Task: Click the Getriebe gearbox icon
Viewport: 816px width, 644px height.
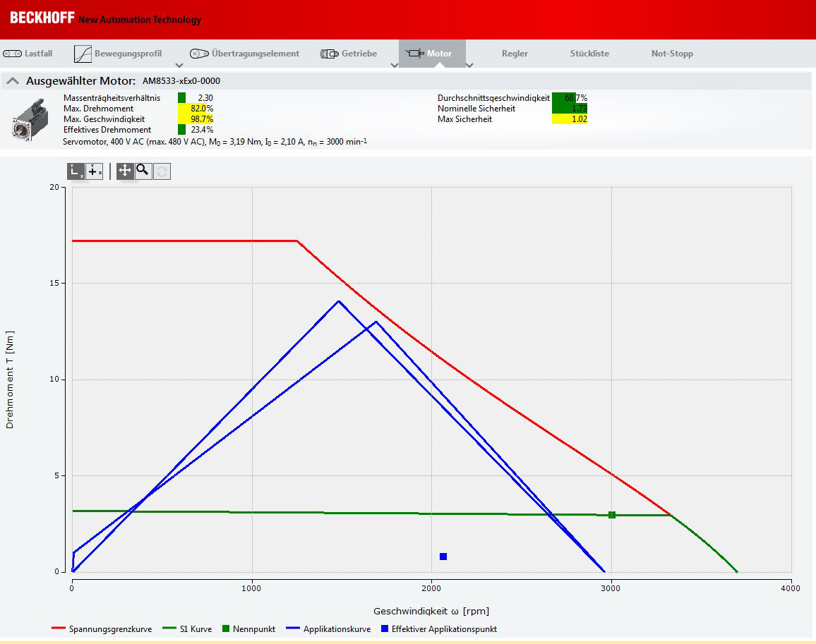Action: pyautogui.click(x=329, y=54)
